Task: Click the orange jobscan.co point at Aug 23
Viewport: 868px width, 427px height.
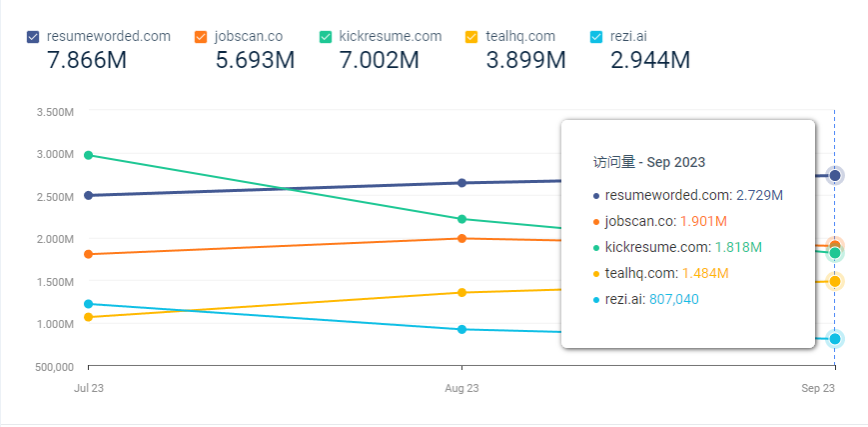Action: 461,238
